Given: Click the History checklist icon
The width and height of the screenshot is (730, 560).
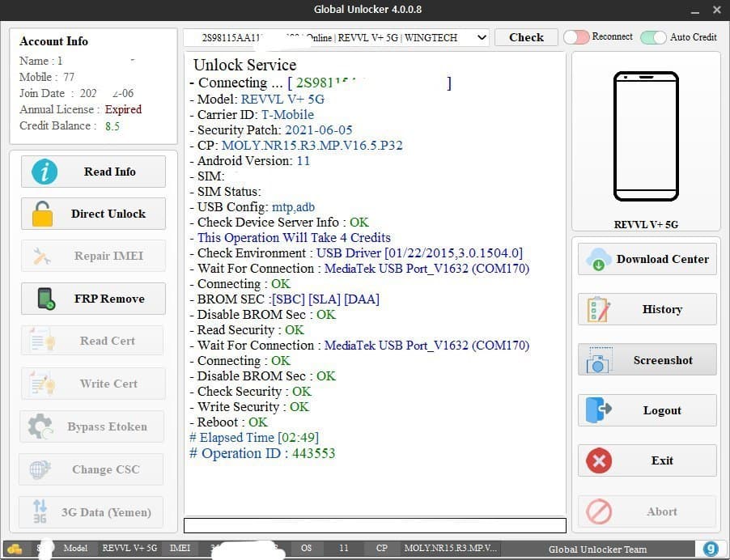Looking at the screenshot, I should [x=599, y=309].
